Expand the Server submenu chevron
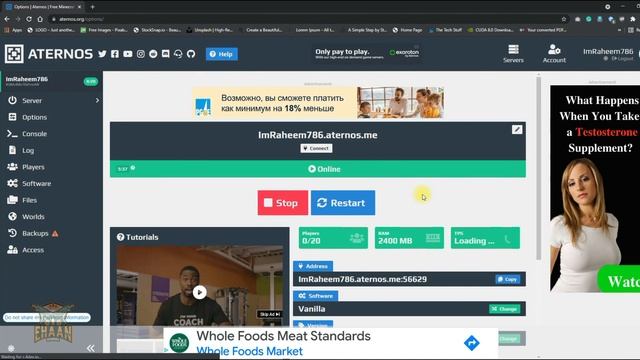Screen dimensions: 640x360 (97, 100)
